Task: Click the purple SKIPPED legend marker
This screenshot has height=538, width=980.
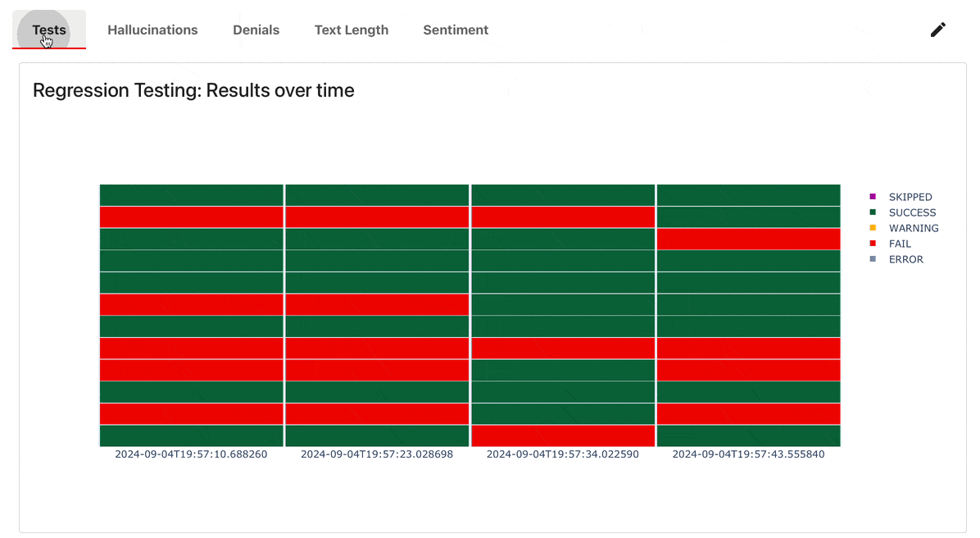Action: 873,197
